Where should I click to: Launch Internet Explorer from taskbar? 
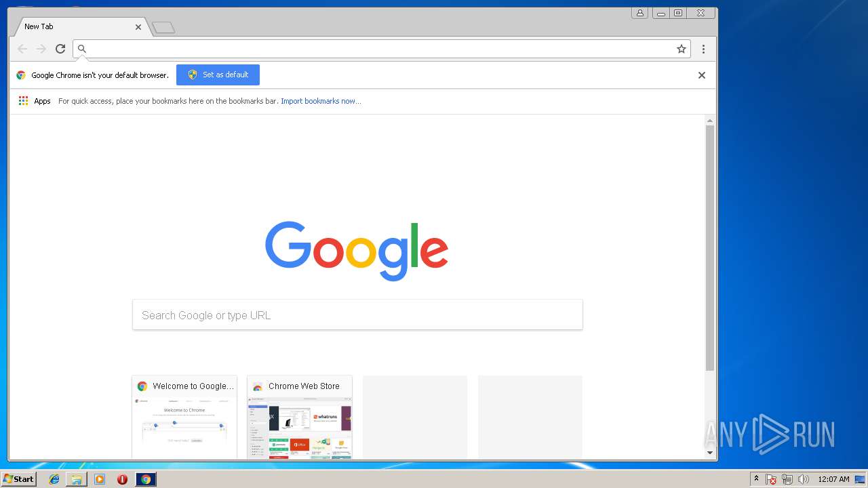point(54,479)
